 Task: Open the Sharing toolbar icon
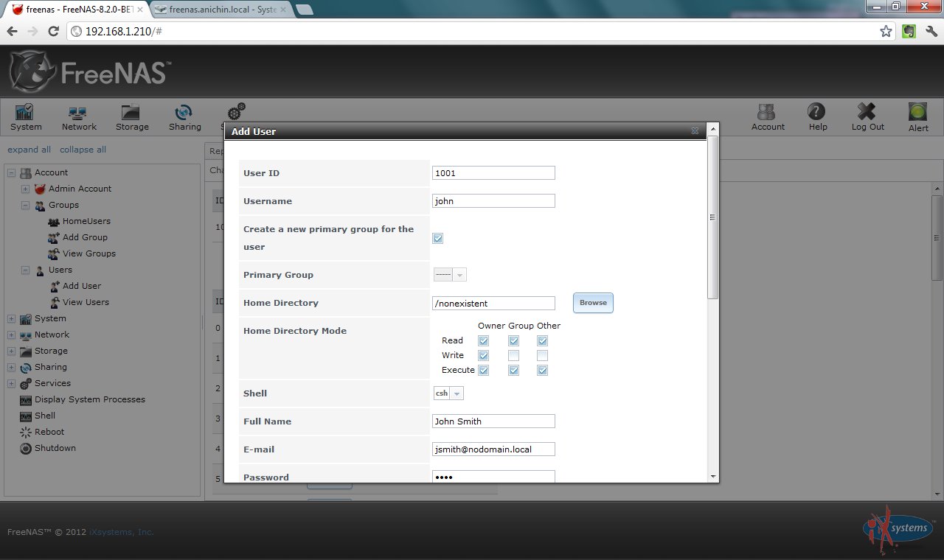(x=184, y=116)
